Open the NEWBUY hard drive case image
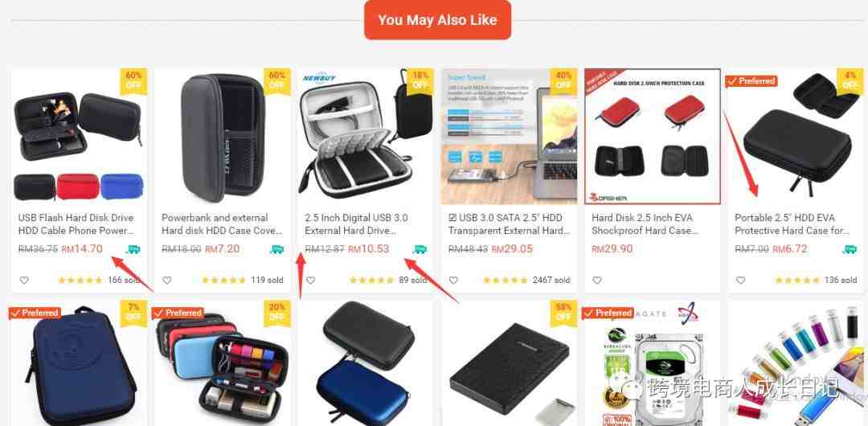868x426 pixels. (366, 137)
